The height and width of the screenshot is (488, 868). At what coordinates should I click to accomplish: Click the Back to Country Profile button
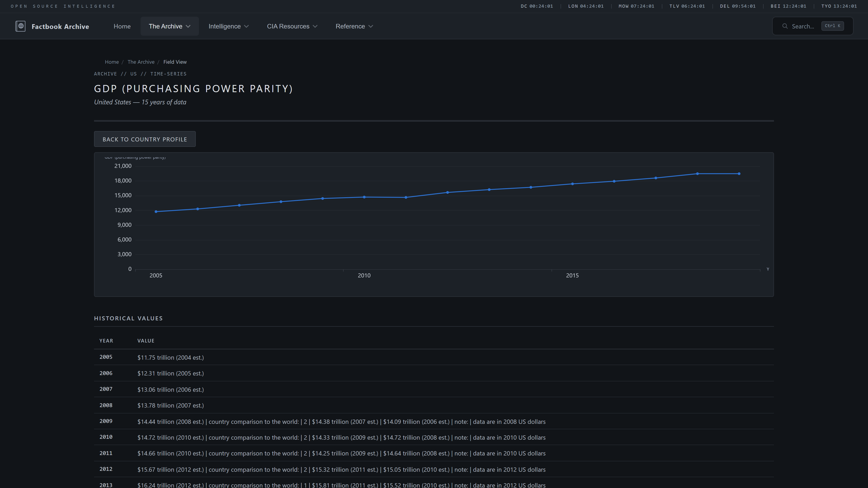(145, 139)
